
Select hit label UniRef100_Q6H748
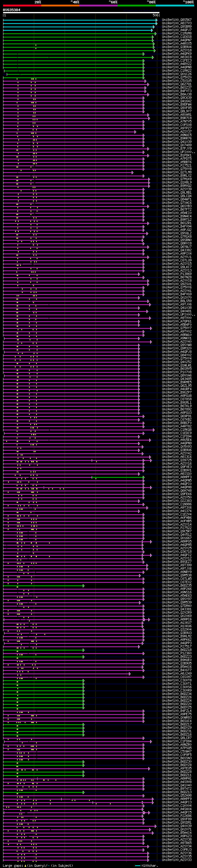(x=176, y=491)
